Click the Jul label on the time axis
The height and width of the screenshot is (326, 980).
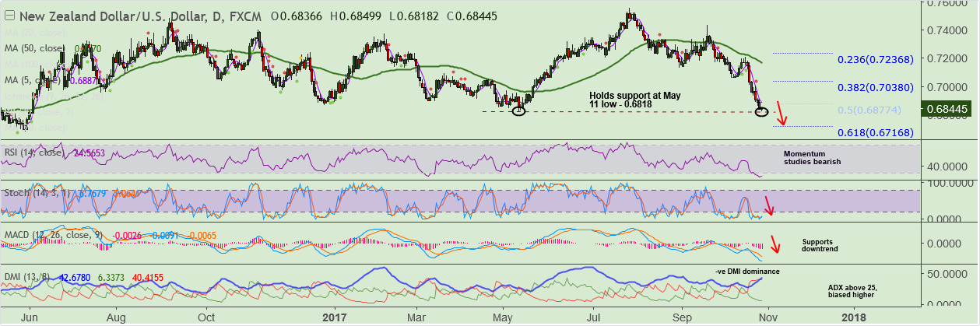click(x=594, y=317)
